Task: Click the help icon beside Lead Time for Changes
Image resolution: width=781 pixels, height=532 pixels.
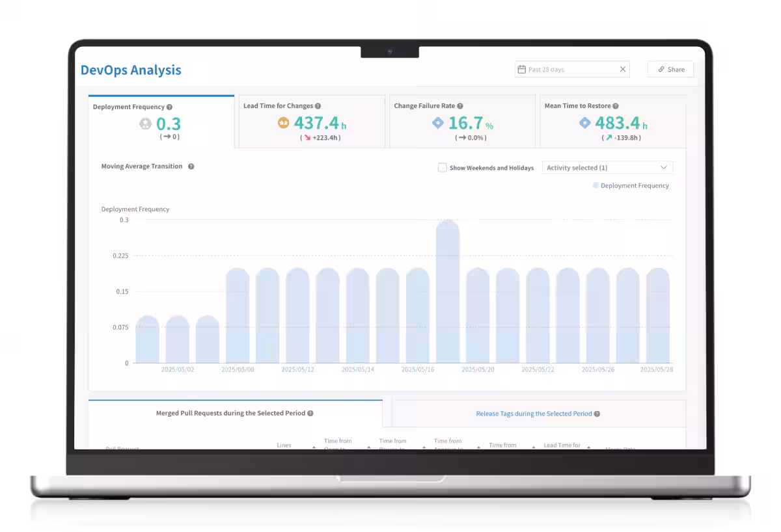Action: (x=318, y=106)
